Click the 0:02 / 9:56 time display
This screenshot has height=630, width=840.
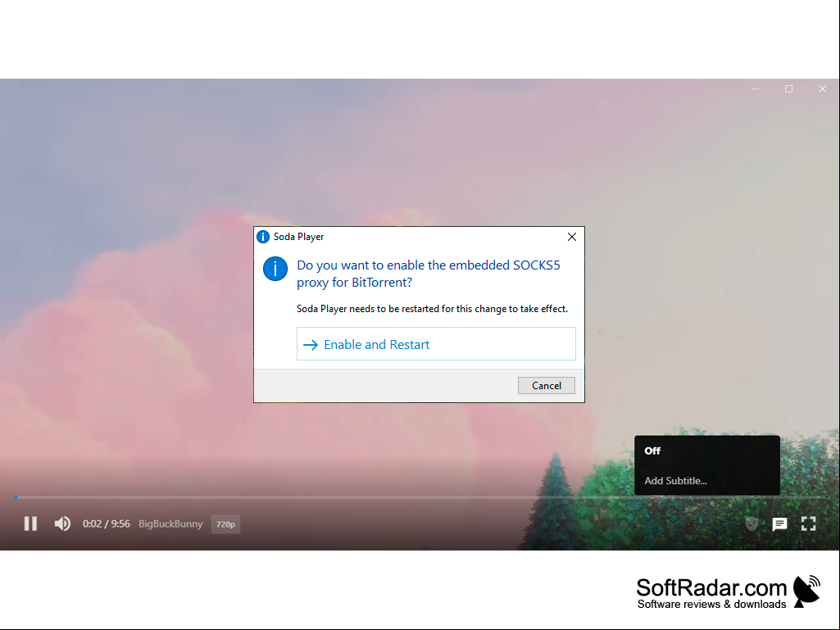tap(106, 524)
